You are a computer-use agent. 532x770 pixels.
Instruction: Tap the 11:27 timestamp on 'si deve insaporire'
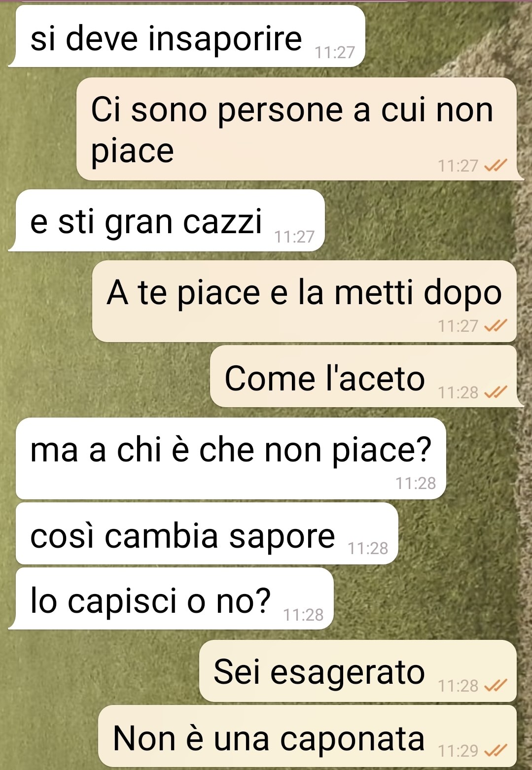335,52
